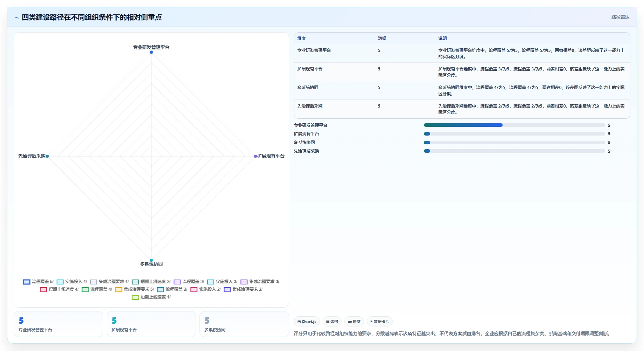
Task: Toggle legend item 集成治理要求 3/
Action: 260,282
